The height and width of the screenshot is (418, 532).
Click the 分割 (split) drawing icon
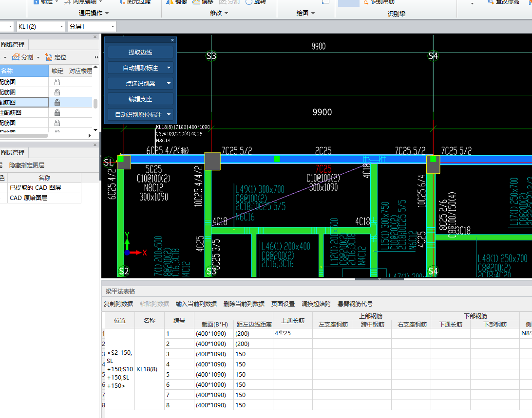point(16,57)
